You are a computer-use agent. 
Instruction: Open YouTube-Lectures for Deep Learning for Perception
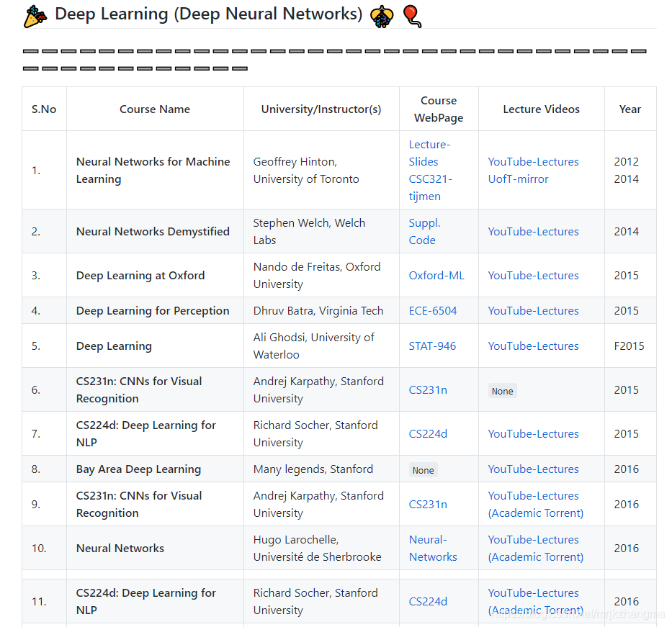pyautogui.click(x=533, y=311)
